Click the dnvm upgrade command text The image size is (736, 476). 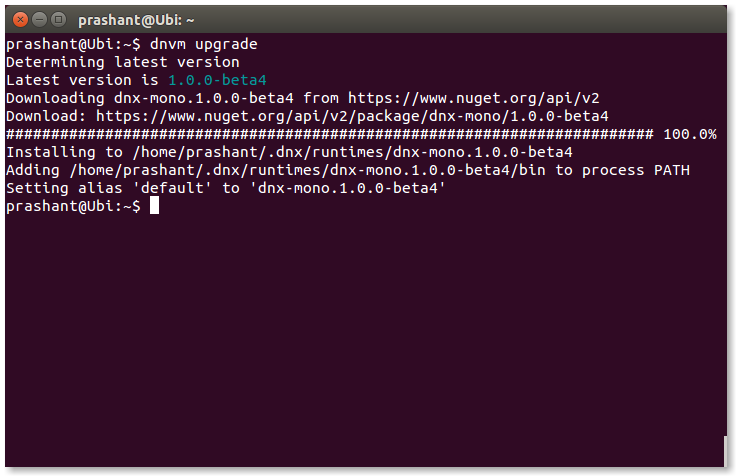[x=204, y=45]
